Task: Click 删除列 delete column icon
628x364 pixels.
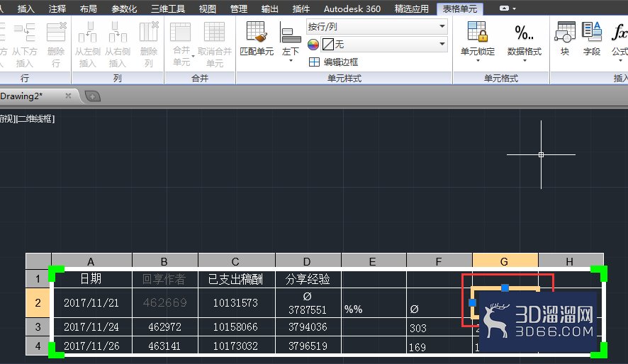Action: 149,32
